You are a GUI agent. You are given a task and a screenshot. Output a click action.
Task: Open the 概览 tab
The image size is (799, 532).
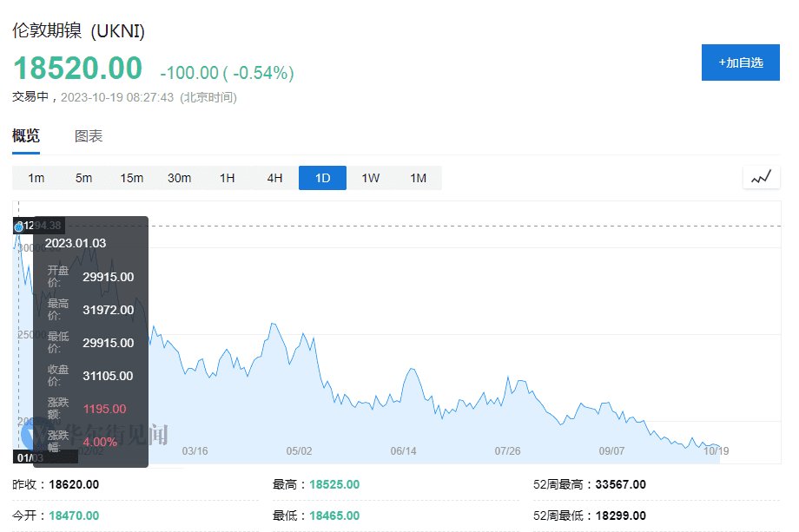(x=26, y=136)
